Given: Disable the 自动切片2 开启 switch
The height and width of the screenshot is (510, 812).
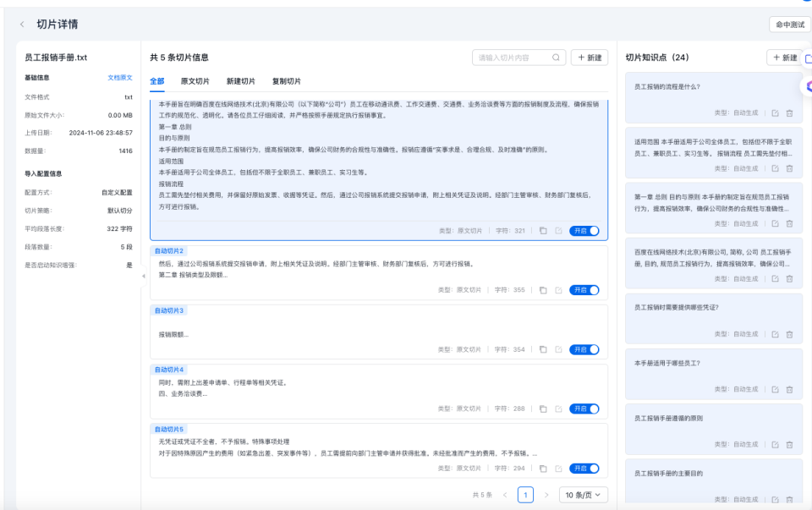Looking at the screenshot, I should 584,290.
